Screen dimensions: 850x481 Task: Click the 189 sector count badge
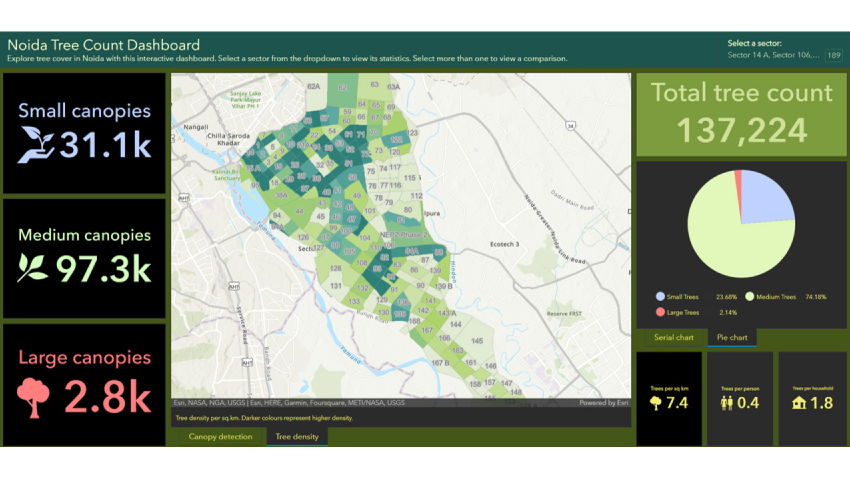click(x=833, y=55)
